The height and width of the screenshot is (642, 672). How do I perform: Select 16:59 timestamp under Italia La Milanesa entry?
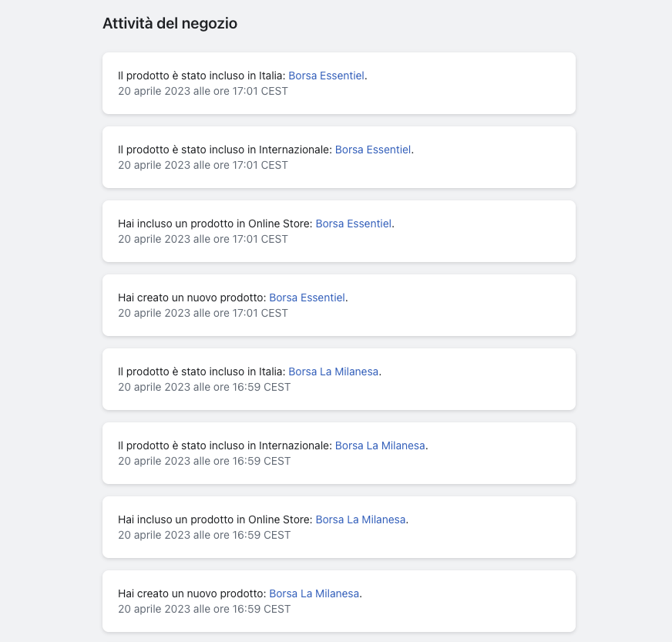pyautogui.click(x=204, y=388)
